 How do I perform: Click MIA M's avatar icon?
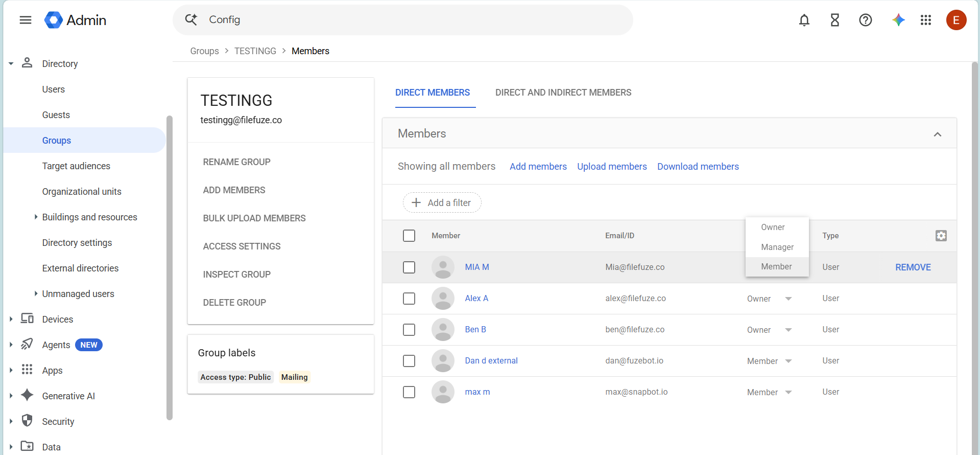[x=443, y=267]
